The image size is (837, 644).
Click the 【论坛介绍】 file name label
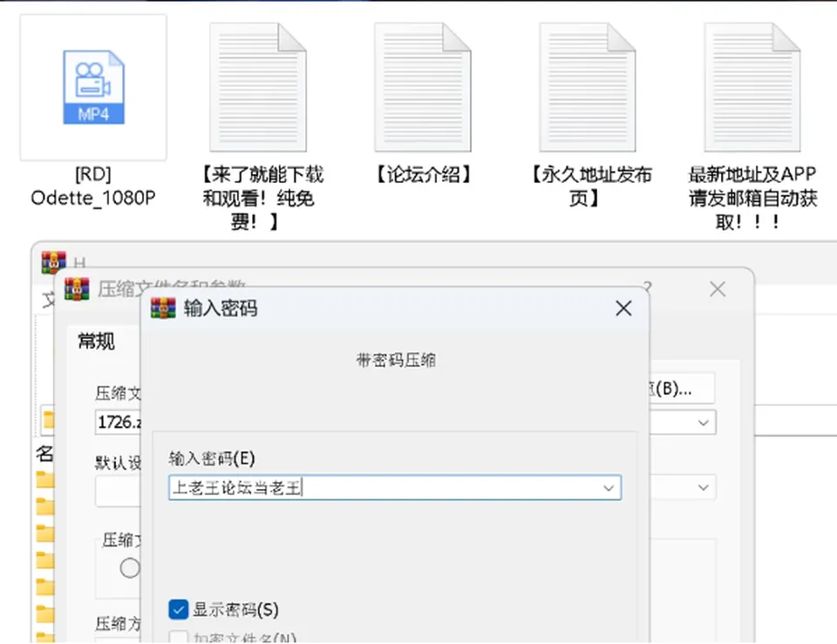(424, 174)
